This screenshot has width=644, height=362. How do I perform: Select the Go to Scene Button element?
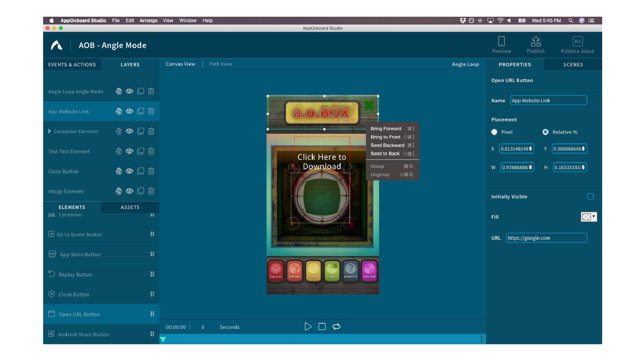(79, 234)
